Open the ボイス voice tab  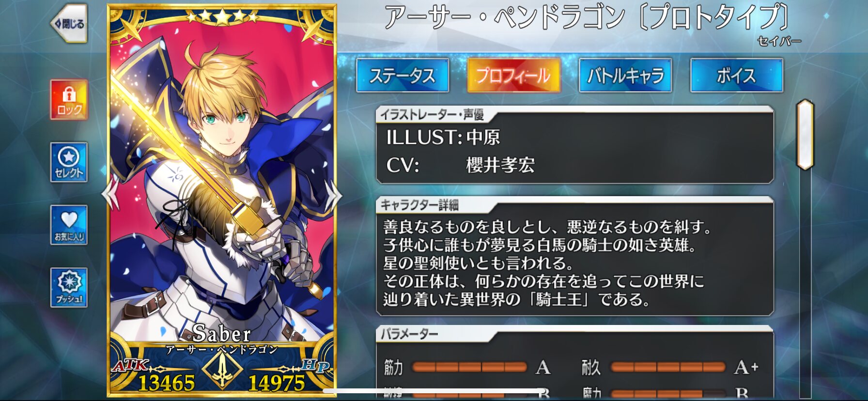coord(737,76)
